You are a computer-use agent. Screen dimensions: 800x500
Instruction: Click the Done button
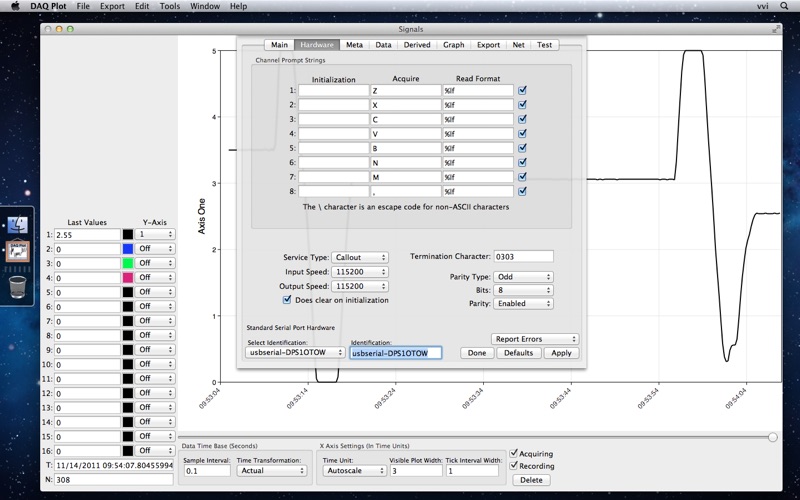pos(477,353)
